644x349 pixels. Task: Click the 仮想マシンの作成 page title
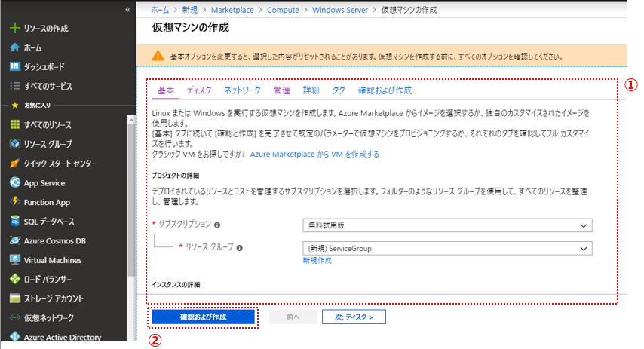(x=191, y=27)
